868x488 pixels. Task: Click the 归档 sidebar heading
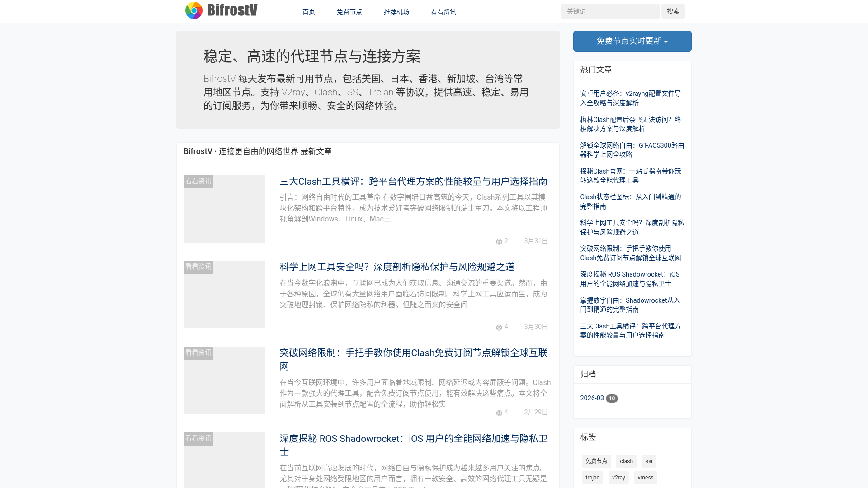[x=588, y=374]
